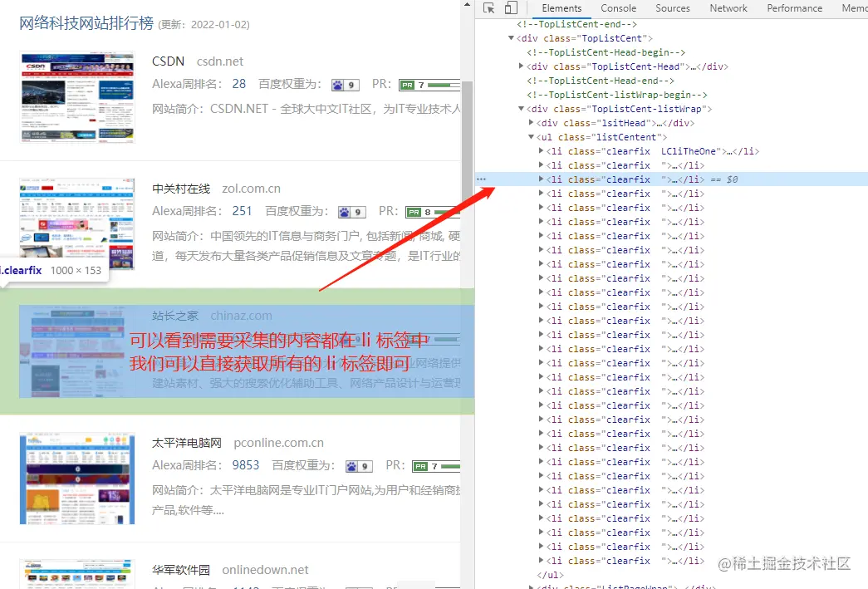Activate the inspect element picker icon
868x589 pixels.
click(488, 7)
